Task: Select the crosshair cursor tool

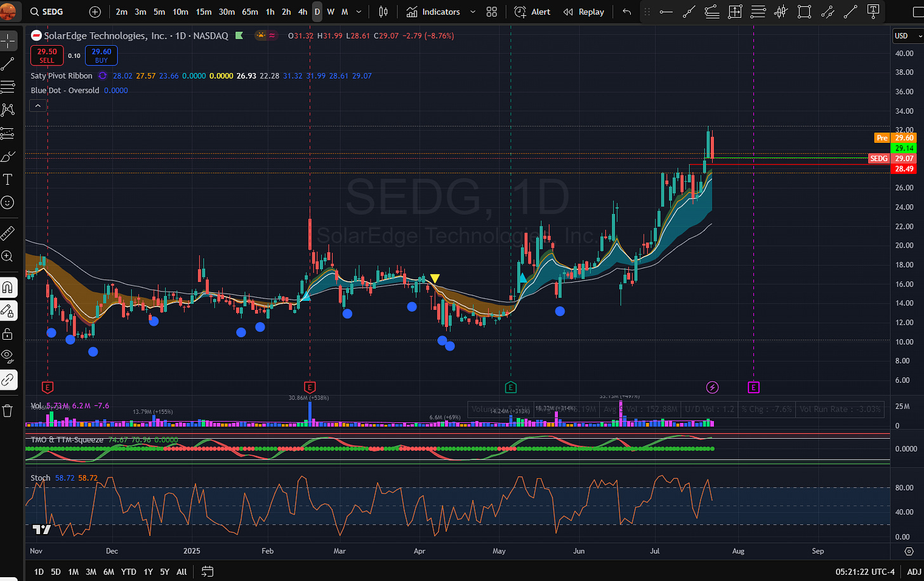Action: pyautogui.click(x=8, y=41)
